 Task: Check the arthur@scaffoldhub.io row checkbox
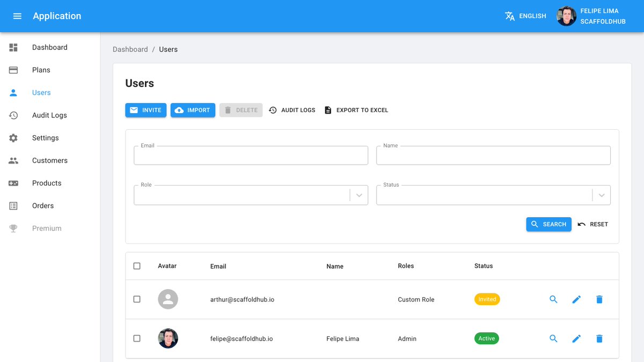pyautogui.click(x=137, y=299)
